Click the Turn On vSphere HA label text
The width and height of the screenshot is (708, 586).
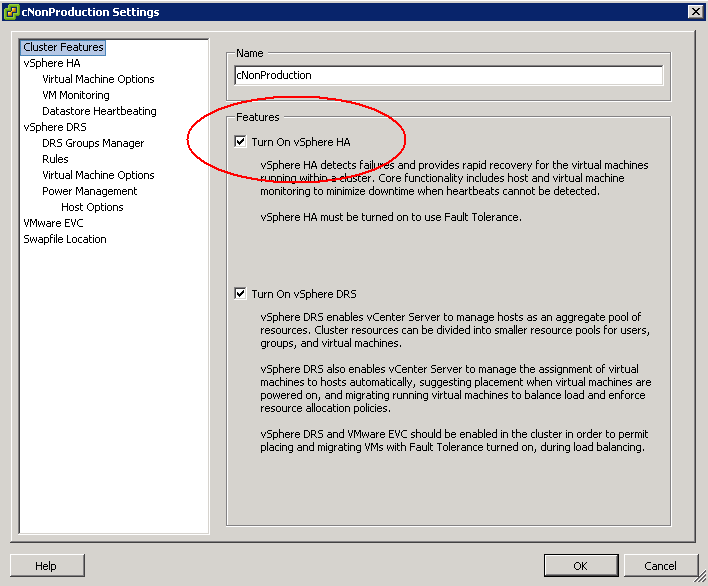[301, 142]
